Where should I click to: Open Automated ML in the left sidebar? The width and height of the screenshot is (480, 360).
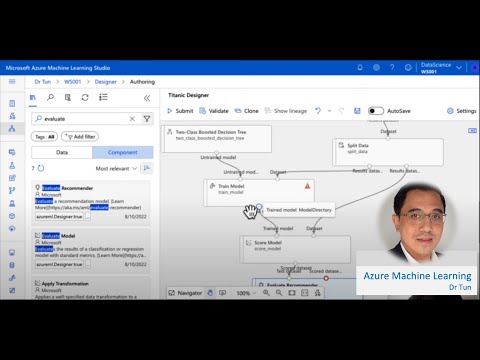point(12,116)
